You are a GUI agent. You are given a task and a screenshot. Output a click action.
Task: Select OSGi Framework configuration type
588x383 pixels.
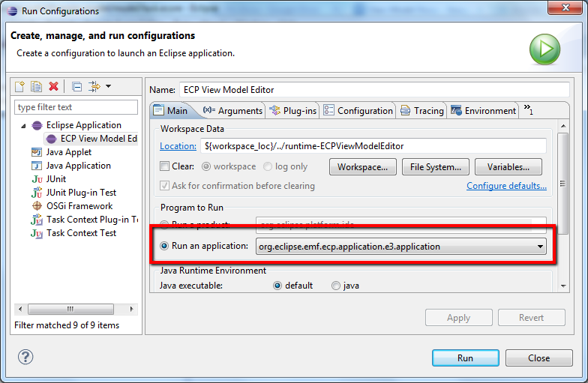79,206
